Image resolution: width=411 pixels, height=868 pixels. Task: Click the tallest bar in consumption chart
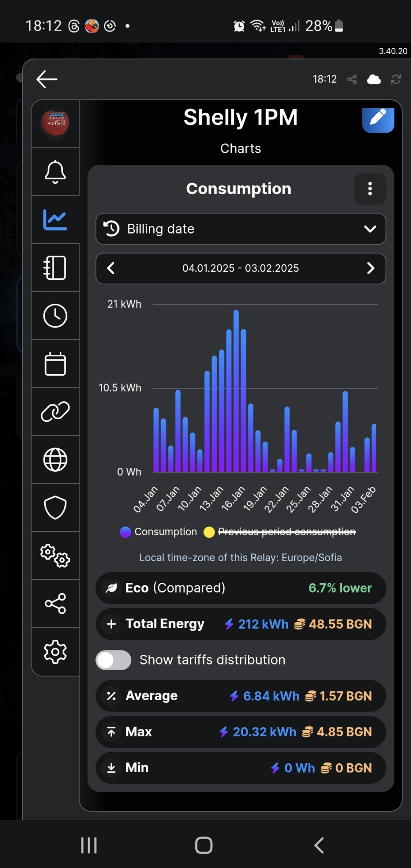236,390
